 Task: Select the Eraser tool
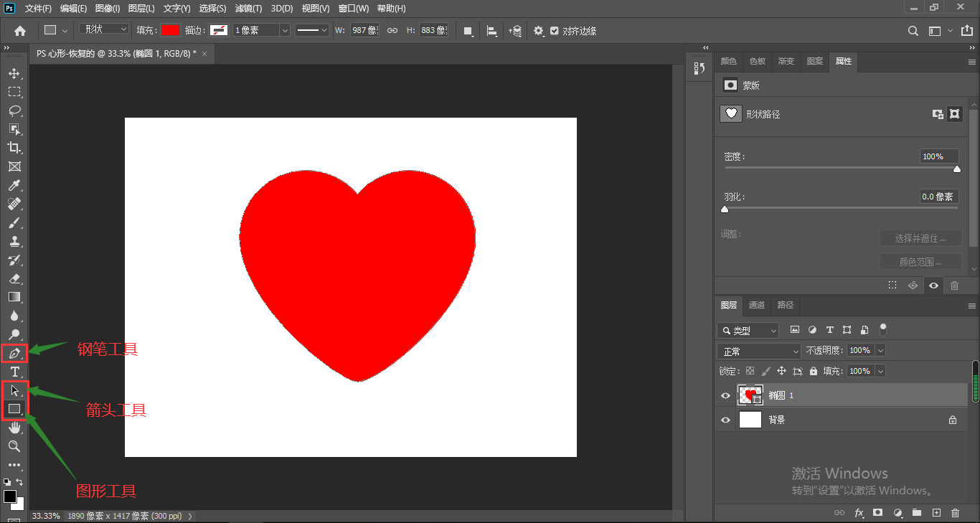coord(14,278)
